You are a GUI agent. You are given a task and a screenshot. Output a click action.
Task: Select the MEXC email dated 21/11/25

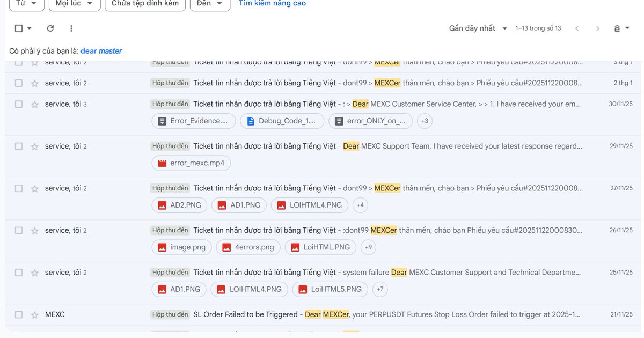[x=19, y=315]
